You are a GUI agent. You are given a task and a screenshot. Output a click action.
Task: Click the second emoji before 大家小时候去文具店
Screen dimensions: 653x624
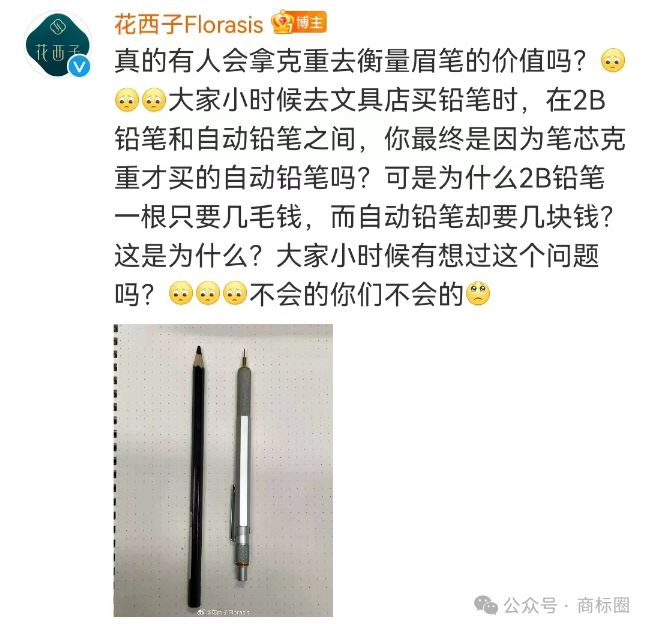154,100
